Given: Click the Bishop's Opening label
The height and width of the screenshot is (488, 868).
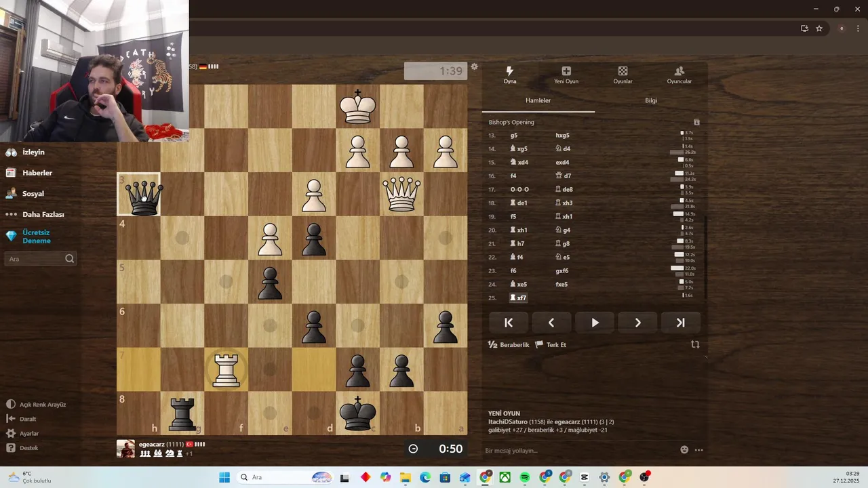Looking at the screenshot, I should (x=511, y=122).
